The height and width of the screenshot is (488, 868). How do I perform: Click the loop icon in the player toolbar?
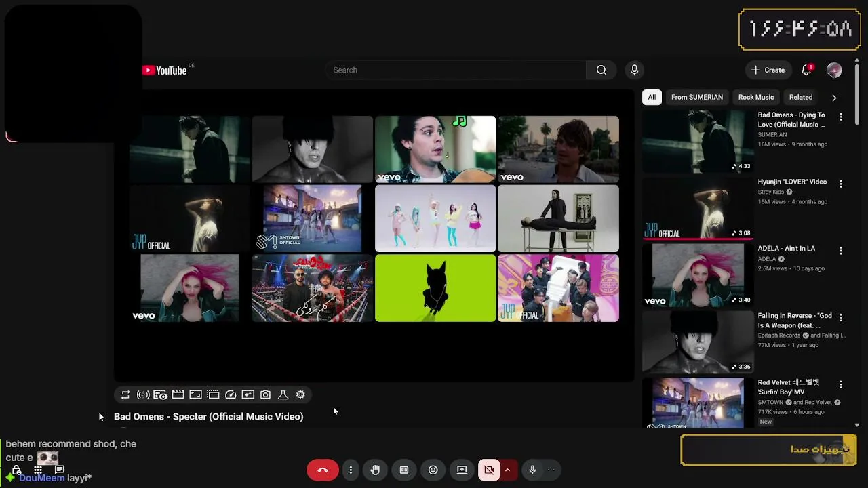click(125, 394)
